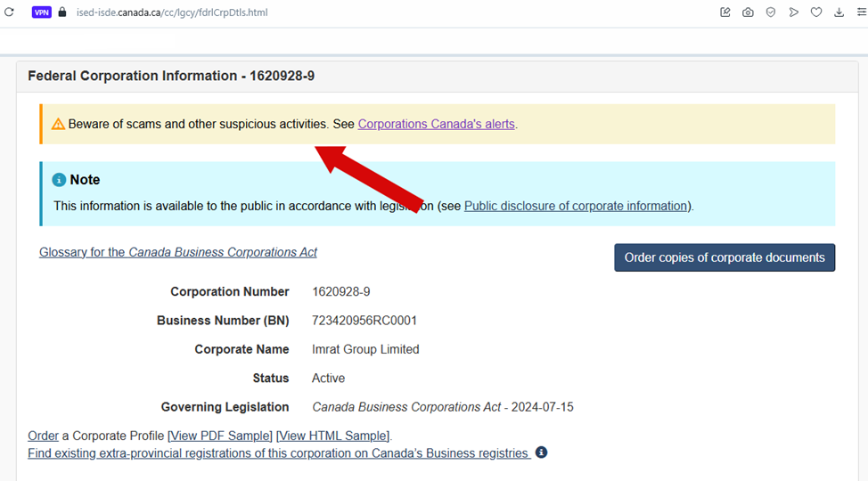Open the easy setup sliders menu
This screenshot has width=868, height=481.
(x=859, y=12)
